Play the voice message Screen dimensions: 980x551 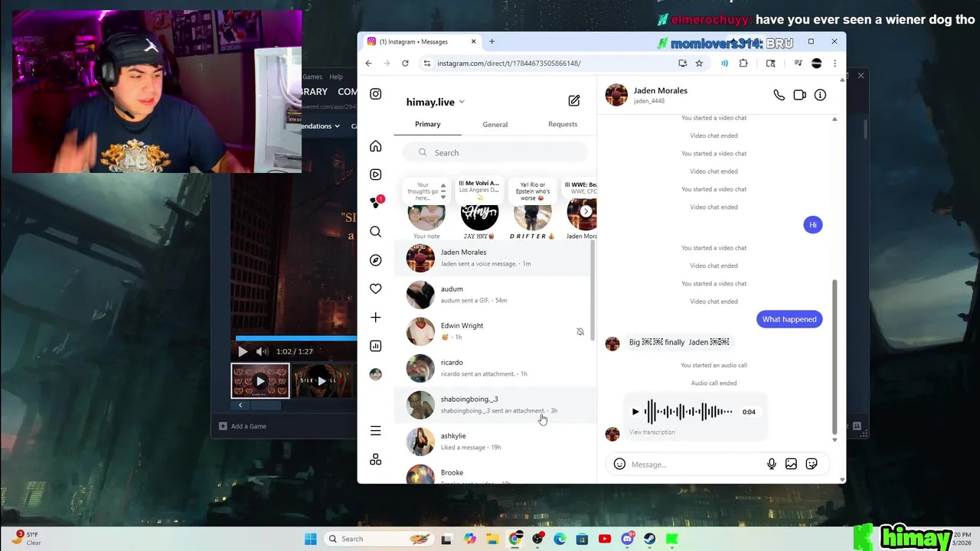click(635, 412)
